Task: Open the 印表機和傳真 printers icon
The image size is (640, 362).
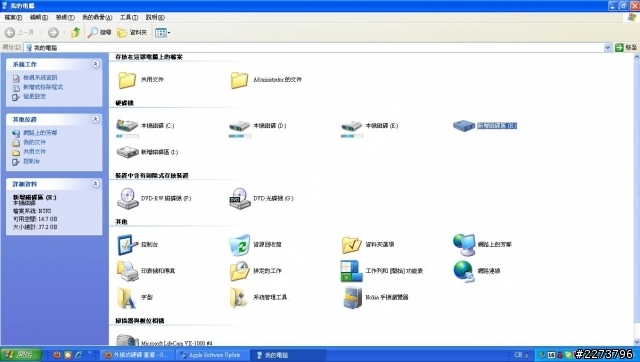Action: tap(127, 271)
